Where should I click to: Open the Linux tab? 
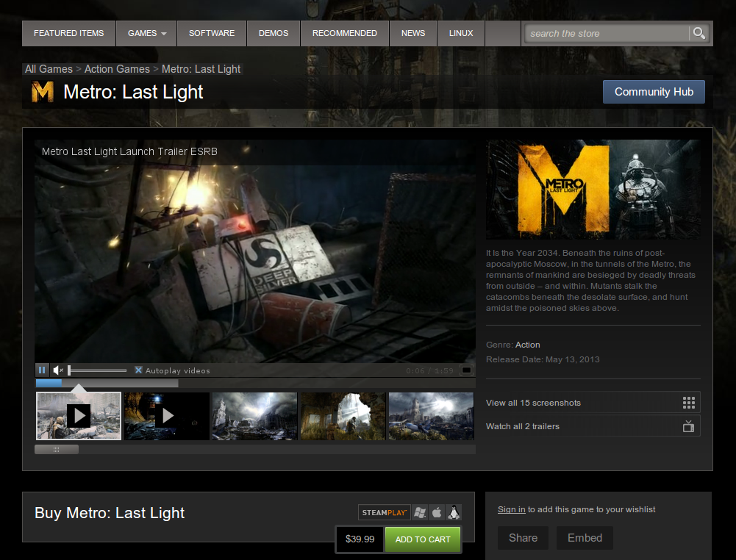[460, 33]
